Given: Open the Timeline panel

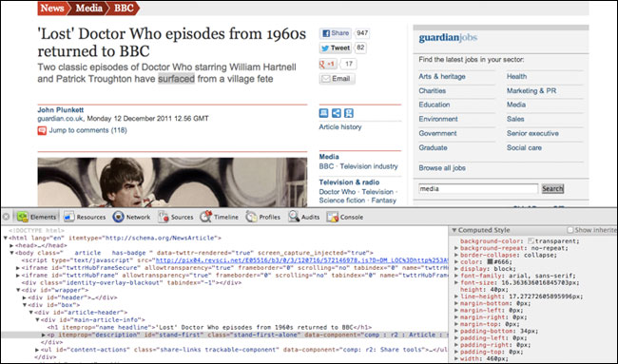Looking at the screenshot, I should 219,217.
